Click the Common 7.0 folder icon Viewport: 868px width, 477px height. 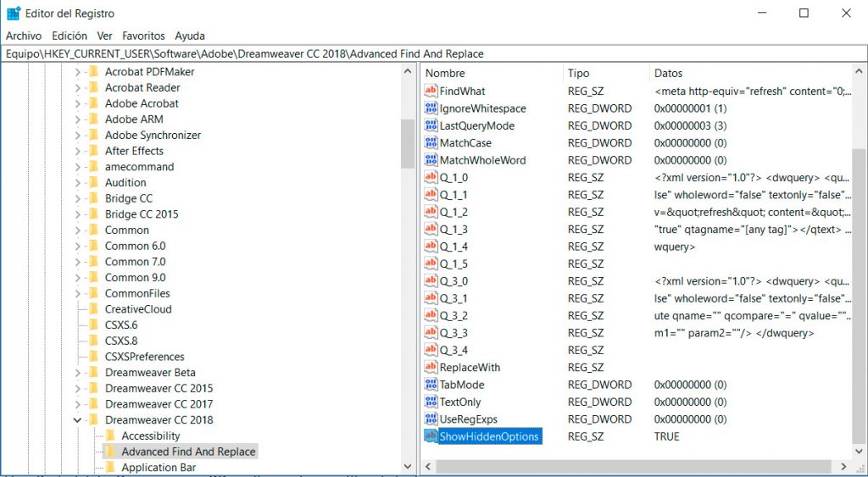(x=93, y=261)
